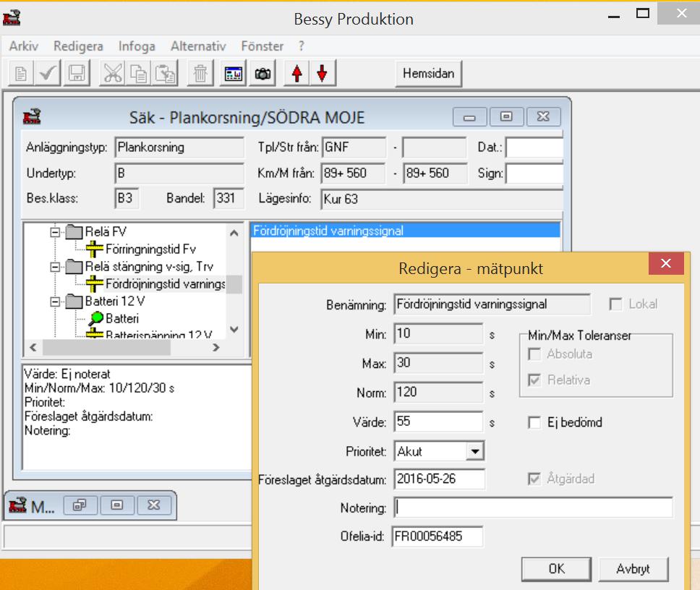Enable the Ej bedömd checkbox
This screenshot has width=700, height=590.
tap(534, 422)
